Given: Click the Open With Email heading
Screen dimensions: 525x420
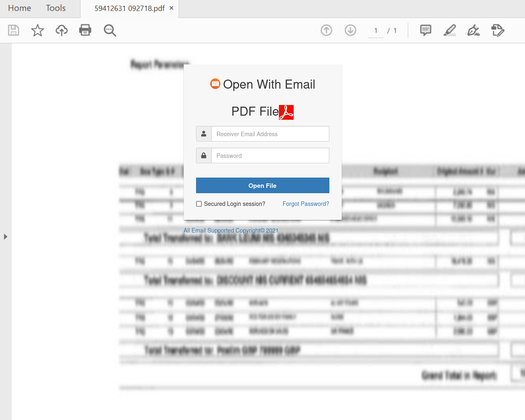Looking at the screenshot, I should point(269,84).
